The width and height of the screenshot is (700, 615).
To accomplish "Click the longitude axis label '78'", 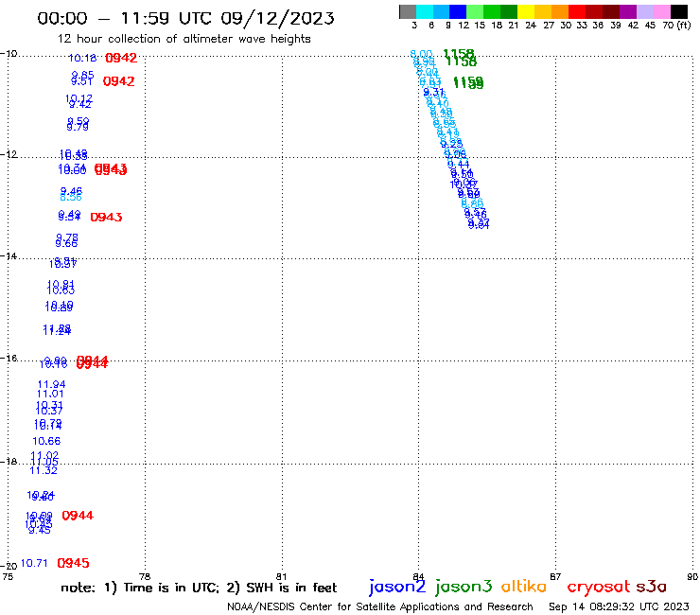I will click(145, 576).
